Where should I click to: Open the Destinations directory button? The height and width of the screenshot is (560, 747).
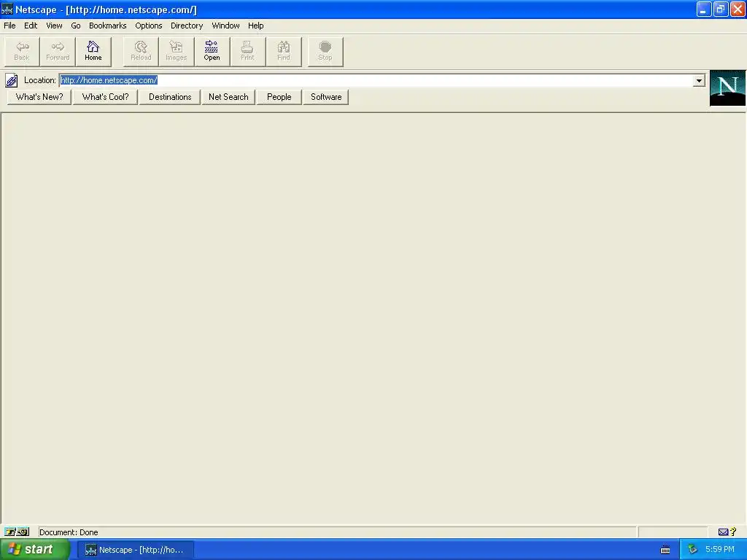coord(170,97)
